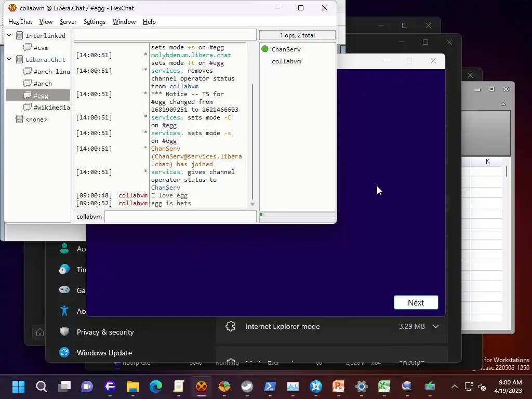Click the chat window vertical scrollbar

(252, 142)
